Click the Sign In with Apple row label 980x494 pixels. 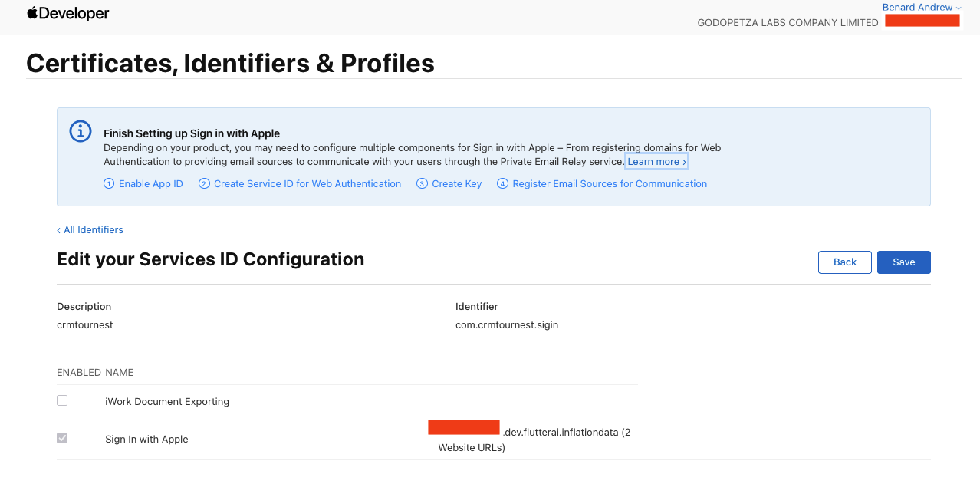(x=146, y=440)
